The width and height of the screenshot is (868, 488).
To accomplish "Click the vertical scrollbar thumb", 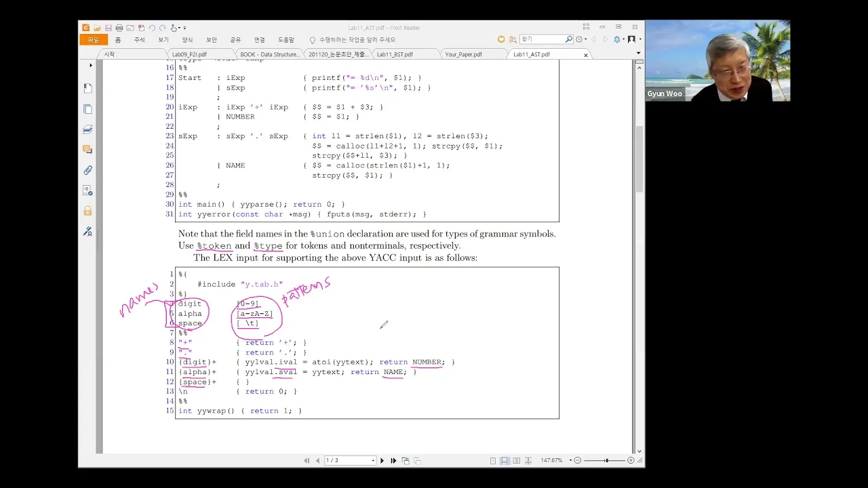I will (639, 159).
